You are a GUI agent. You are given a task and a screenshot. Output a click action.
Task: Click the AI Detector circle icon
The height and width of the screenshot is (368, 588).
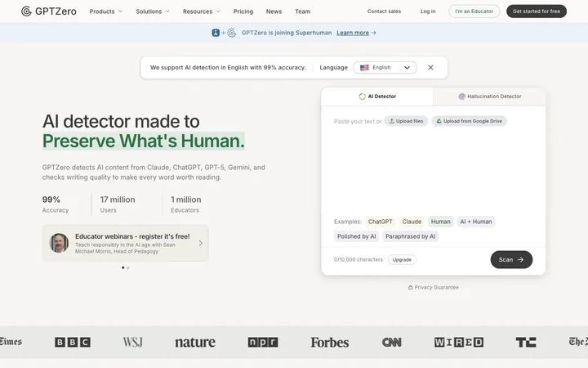362,96
